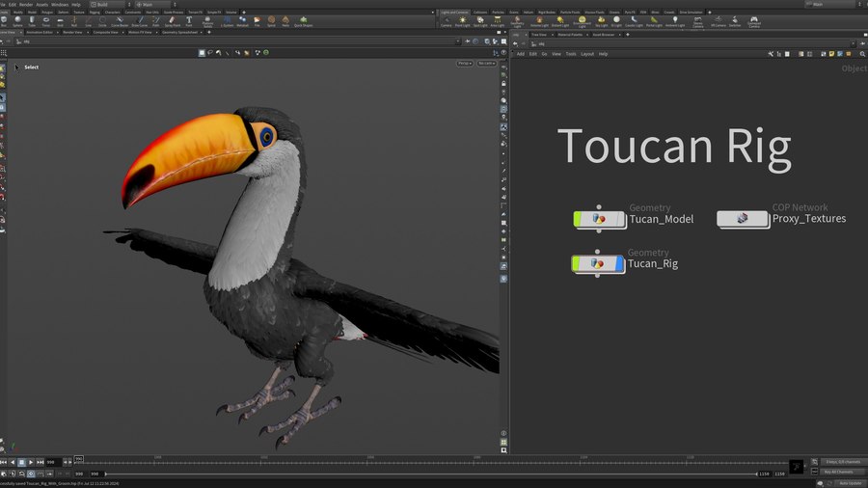Choose the Point Light shelf tool

tap(462, 21)
